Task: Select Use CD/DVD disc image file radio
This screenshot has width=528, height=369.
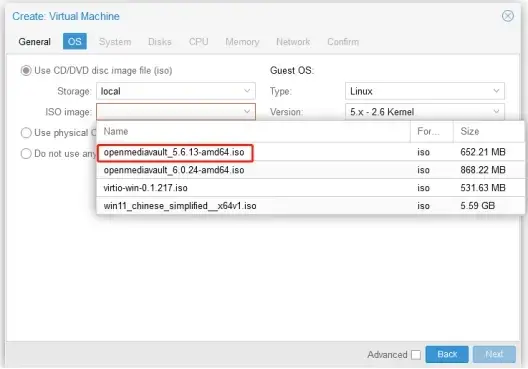Action: click(x=26, y=71)
